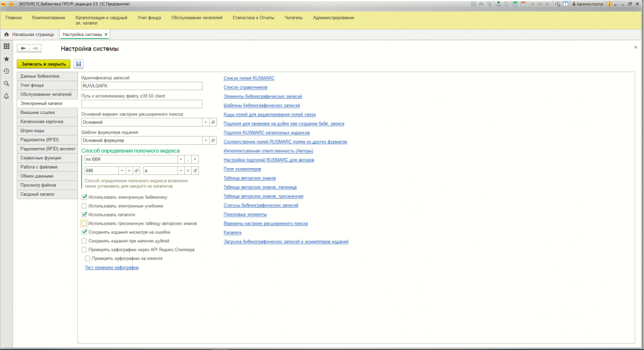644x350 pixels.
Task: Open the Каталоги link
Action: coord(233,232)
